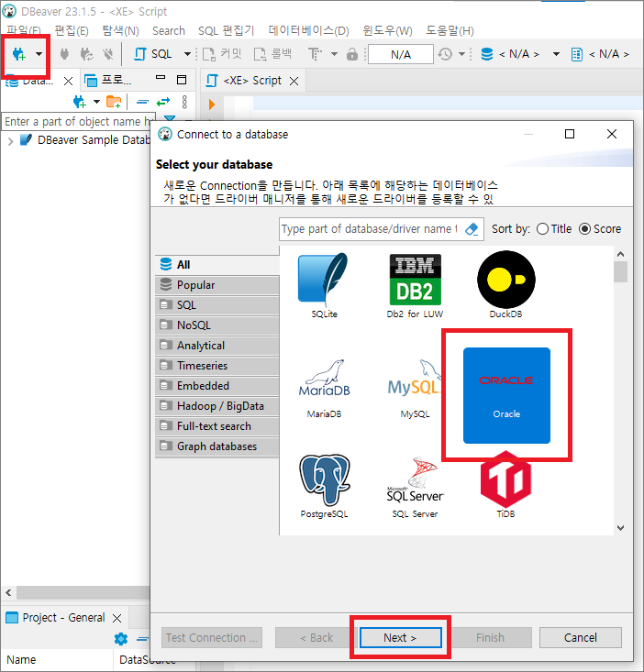Open the SQL 편집기 menu
This screenshot has width=644, height=672.
tap(227, 31)
